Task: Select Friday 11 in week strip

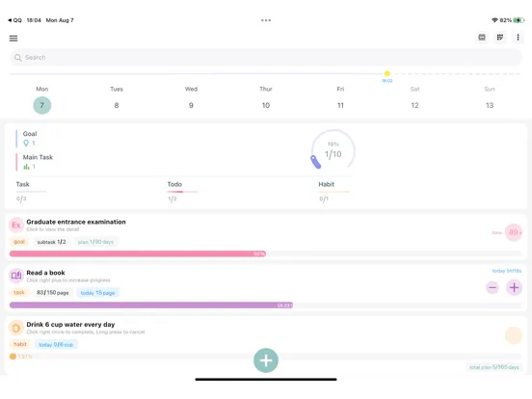Action: click(x=340, y=105)
